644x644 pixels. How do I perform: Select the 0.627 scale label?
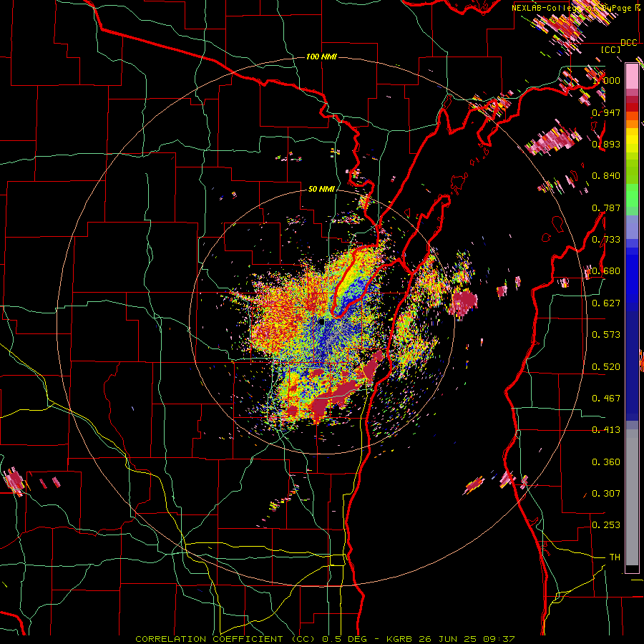point(606,303)
